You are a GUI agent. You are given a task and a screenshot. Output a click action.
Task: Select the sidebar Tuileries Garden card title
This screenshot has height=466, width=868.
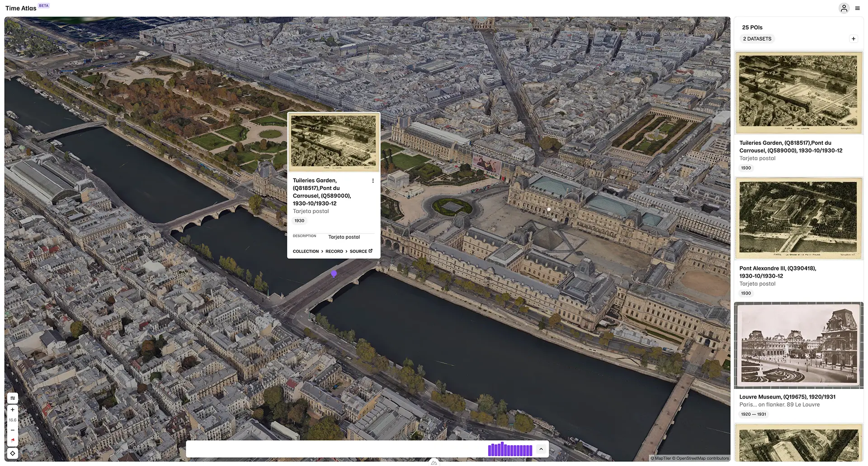pyautogui.click(x=791, y=147)
